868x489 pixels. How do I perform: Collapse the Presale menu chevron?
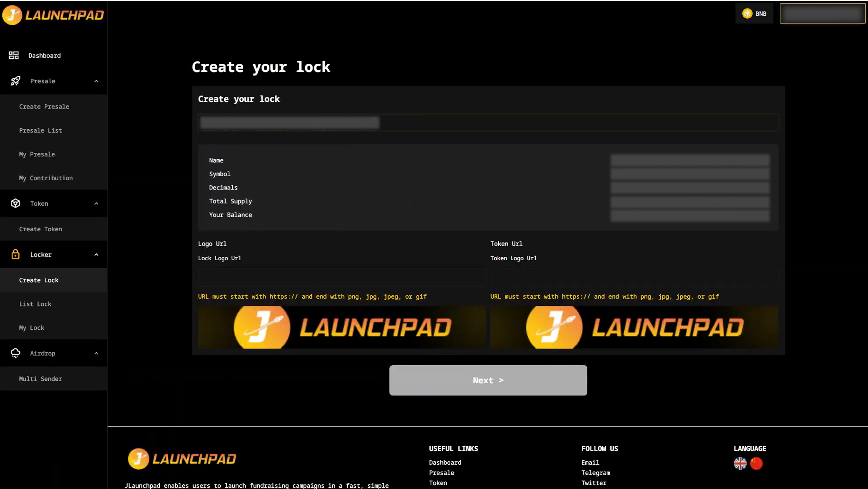(96, 81)
